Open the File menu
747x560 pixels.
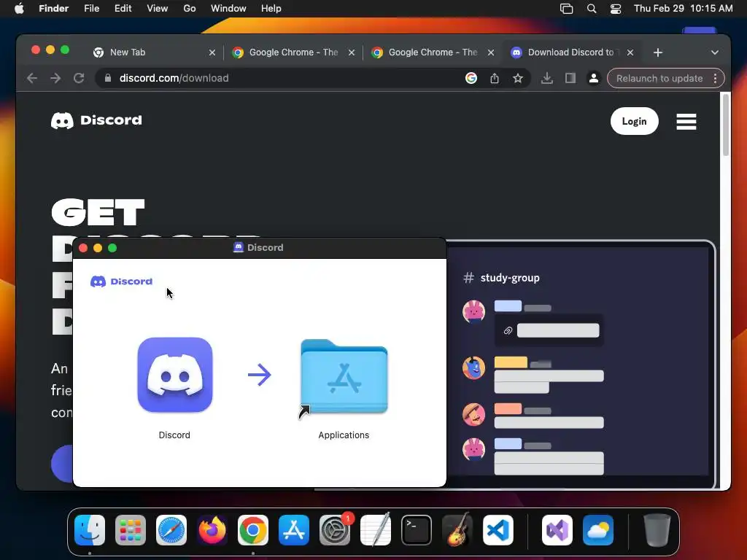[91, 9]
